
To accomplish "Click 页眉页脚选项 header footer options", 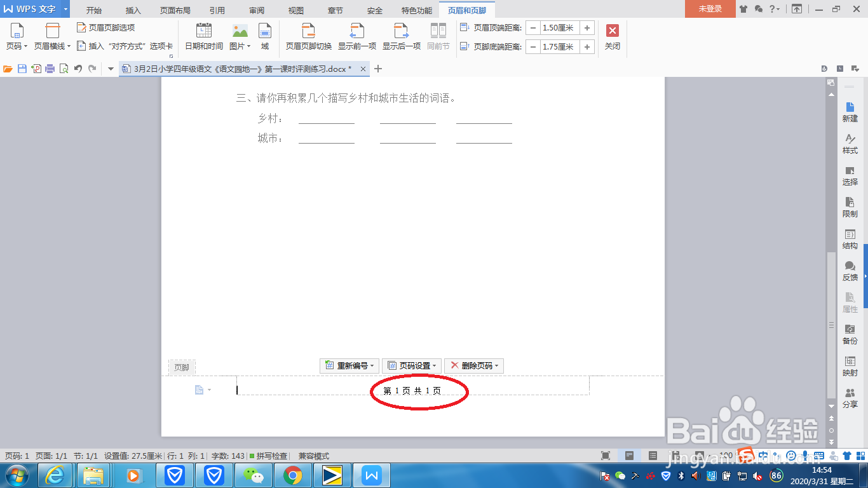I will (106, 28).
